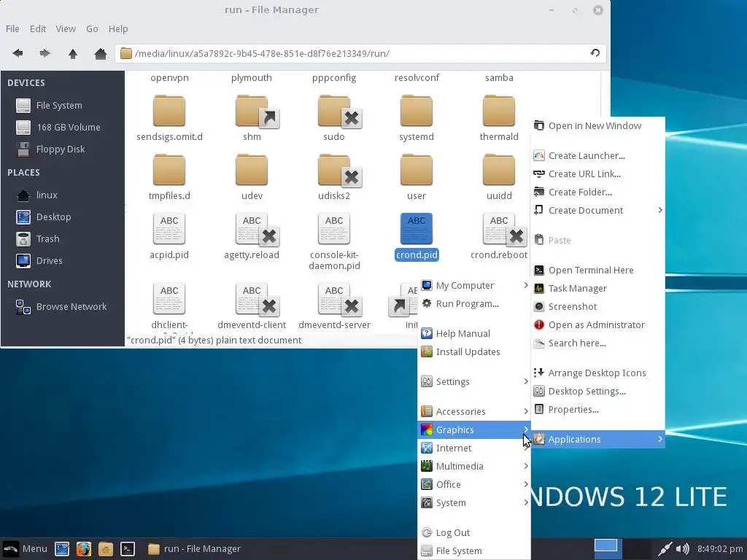Select the dmeventd-server file
Image resolution: width=747 pixels, height=560 pixels.
(x=334, y=306)
